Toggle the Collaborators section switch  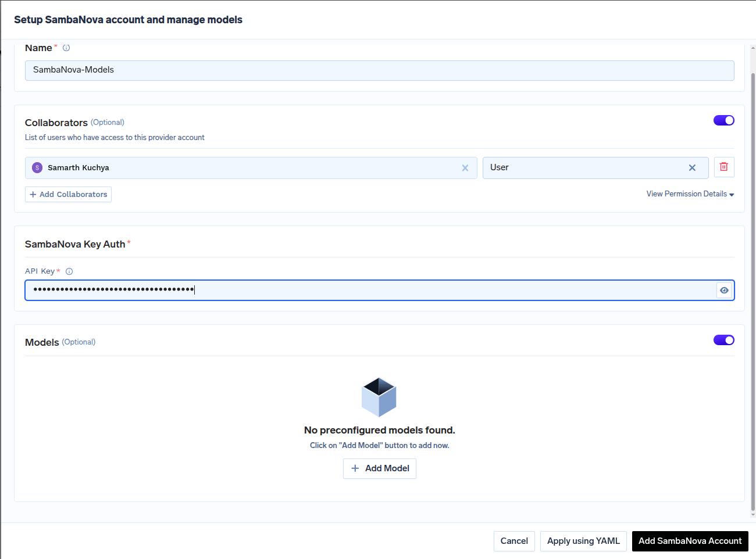click(724, 120)
